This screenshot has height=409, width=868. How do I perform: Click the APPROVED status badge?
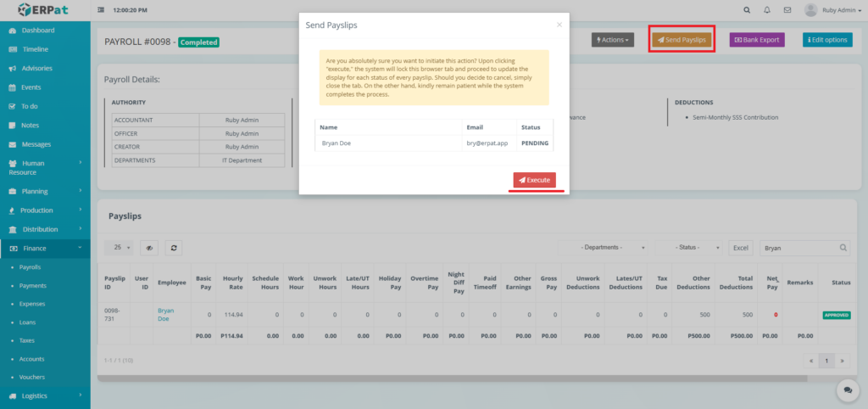click(837, 315)
